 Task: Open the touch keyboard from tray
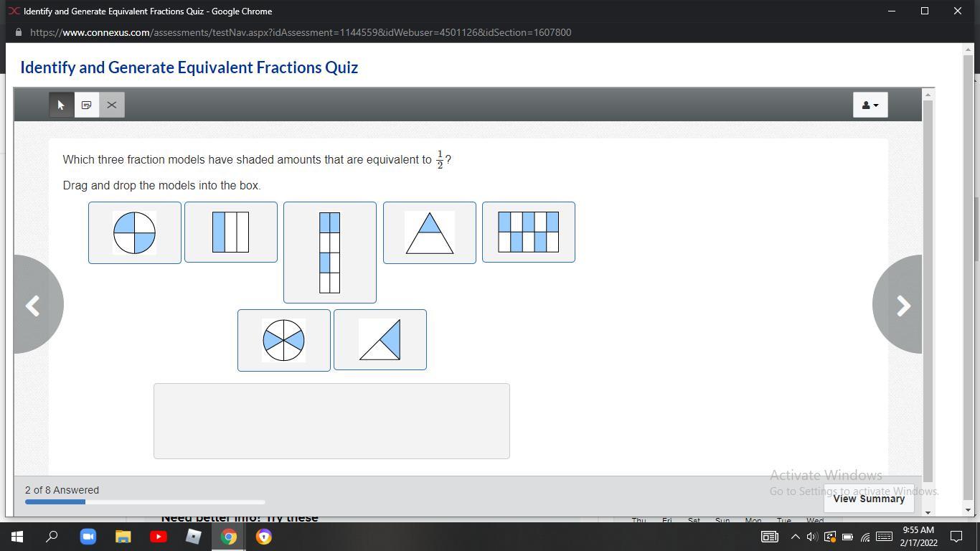coord(884,537)
